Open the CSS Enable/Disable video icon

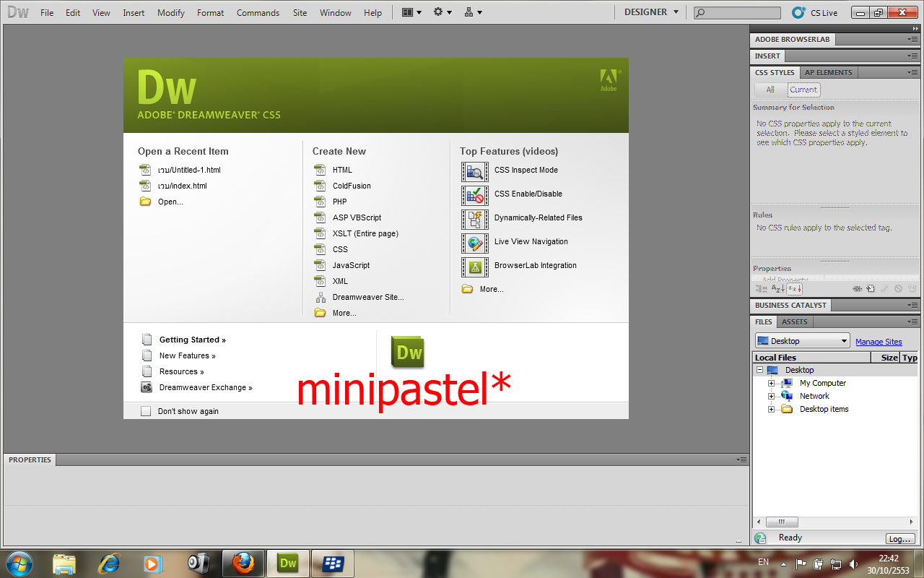point(474,196)
